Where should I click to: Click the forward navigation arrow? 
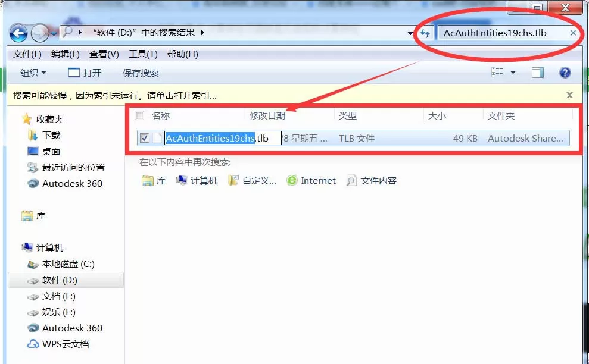[39, 33]
